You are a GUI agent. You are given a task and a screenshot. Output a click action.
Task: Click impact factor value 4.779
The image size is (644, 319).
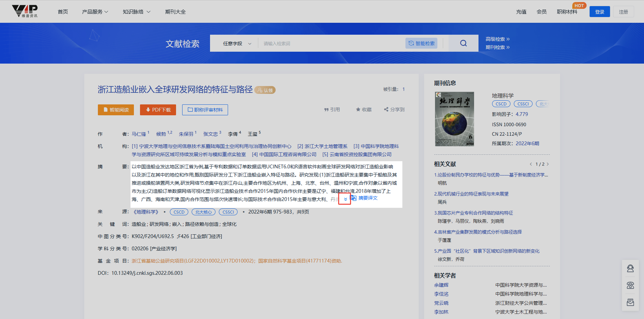coord(522,114)
